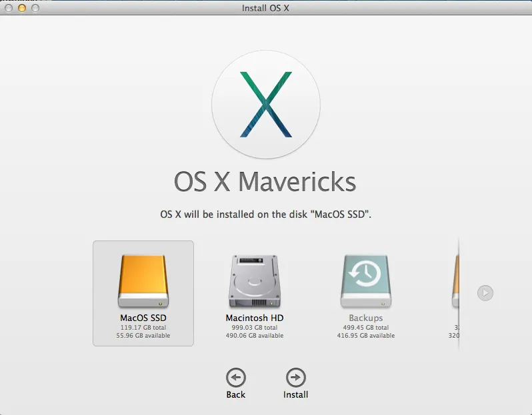The image size is (532, 415).
Task: Pick the Backups Time Machine drive icon
Action: pos(366,281)
